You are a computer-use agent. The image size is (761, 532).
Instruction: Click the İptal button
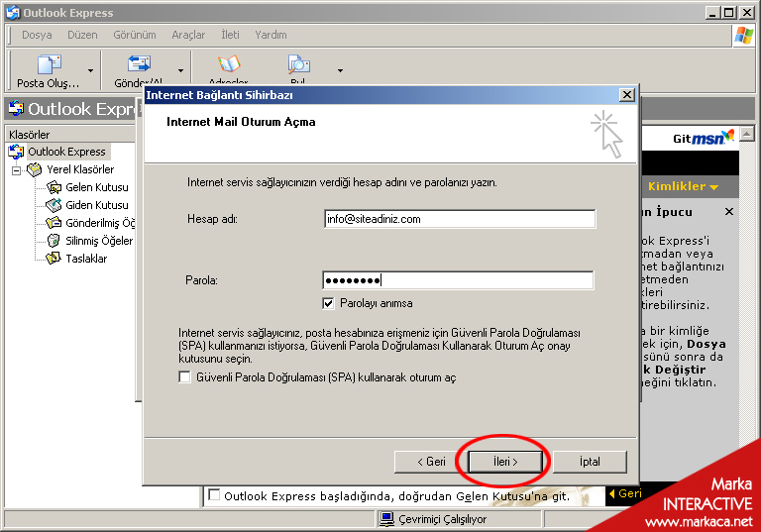click(x=590, y=462)
